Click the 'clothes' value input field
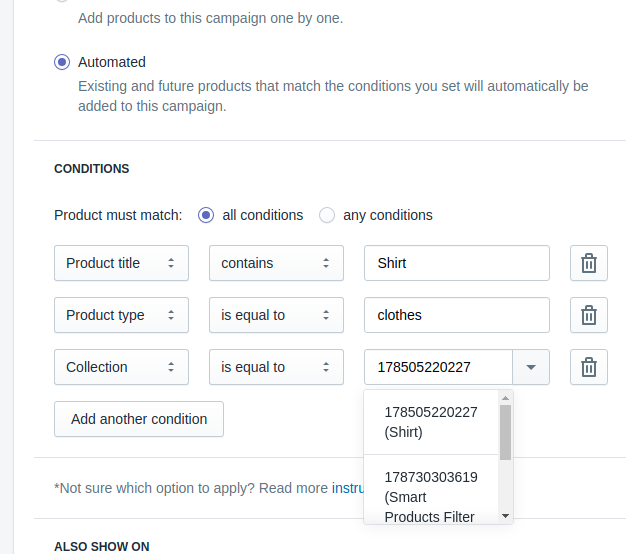626x554 pixels. [x=457, y=315]
